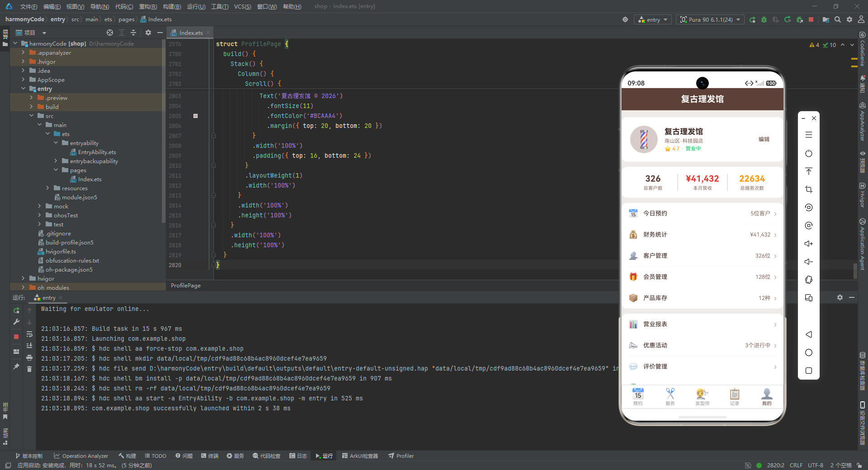
Task: Open the 文件(F) menu
Action: 28,6
